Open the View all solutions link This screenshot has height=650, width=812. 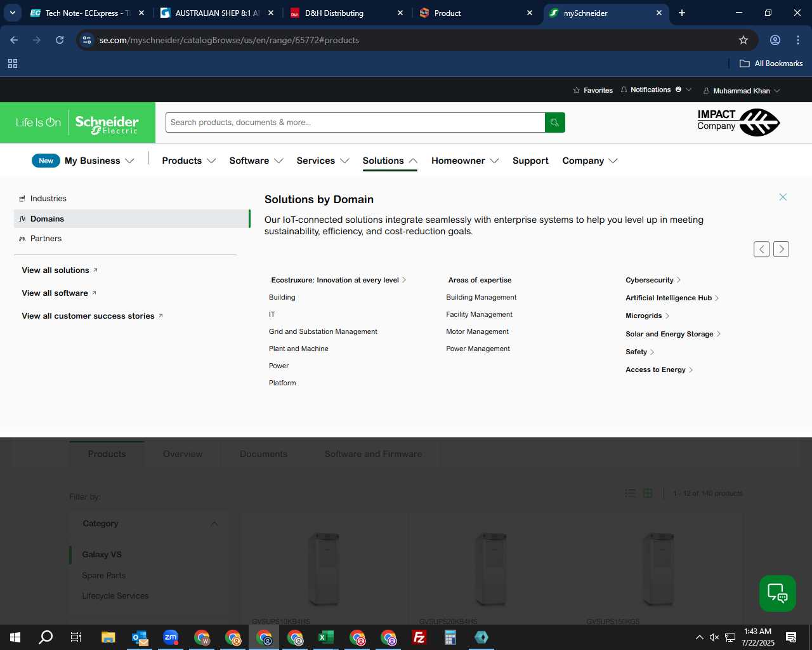[60, 270]
